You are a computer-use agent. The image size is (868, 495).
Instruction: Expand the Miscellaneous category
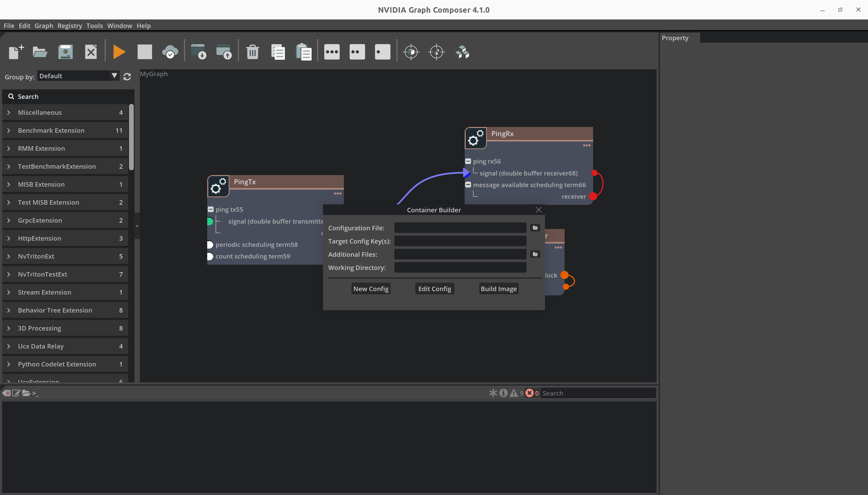9,113
